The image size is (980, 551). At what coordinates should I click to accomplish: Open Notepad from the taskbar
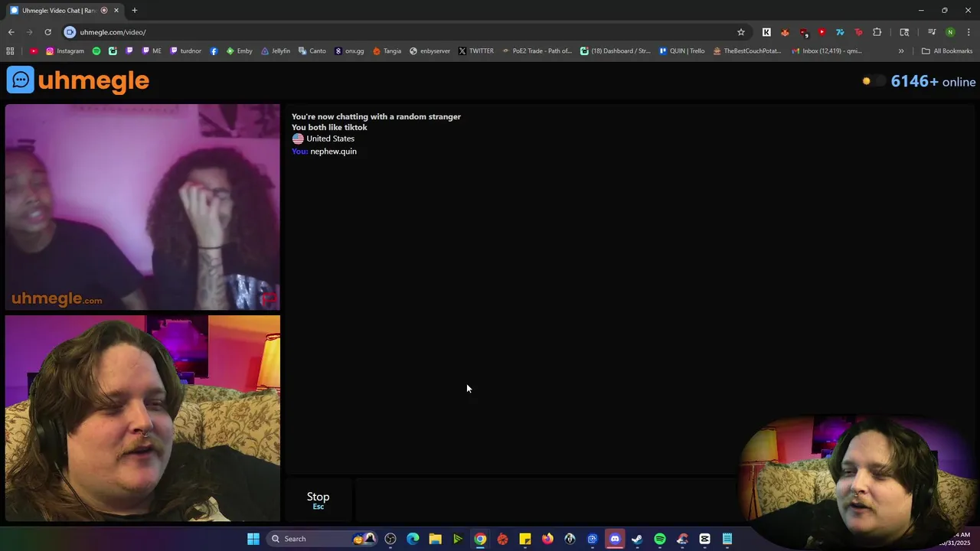pyautogui.click(x=727, y=539)
